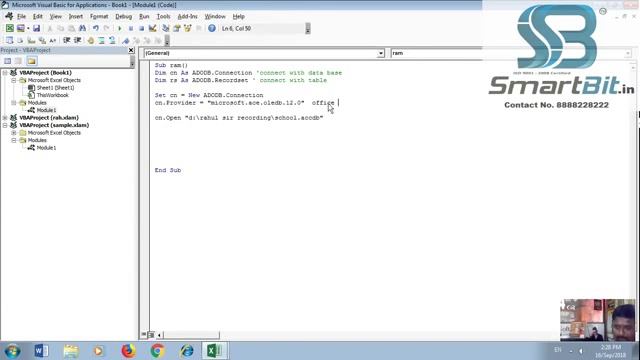The image size is (640, 360).
Task: Open the Debug menu
Action: tap(123, 16)
